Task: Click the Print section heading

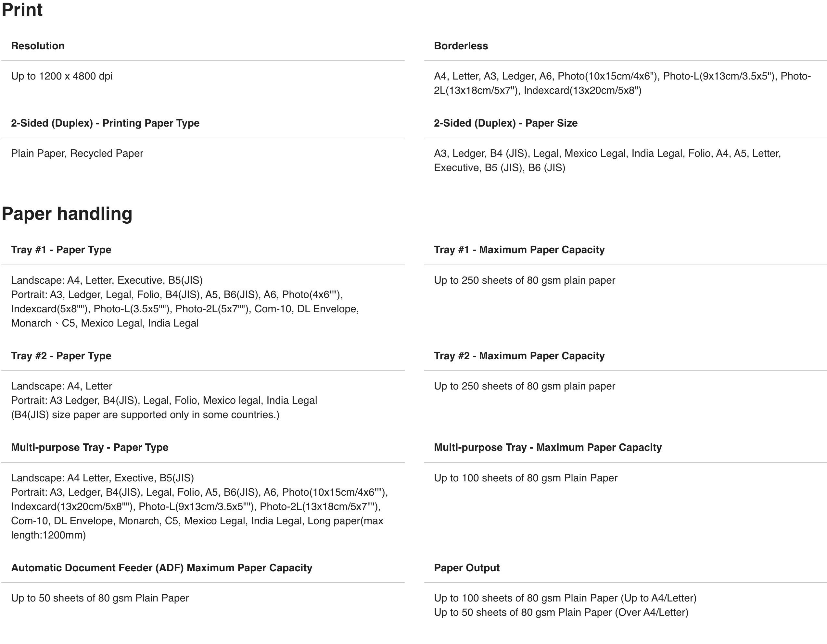Action: [22, 9]
